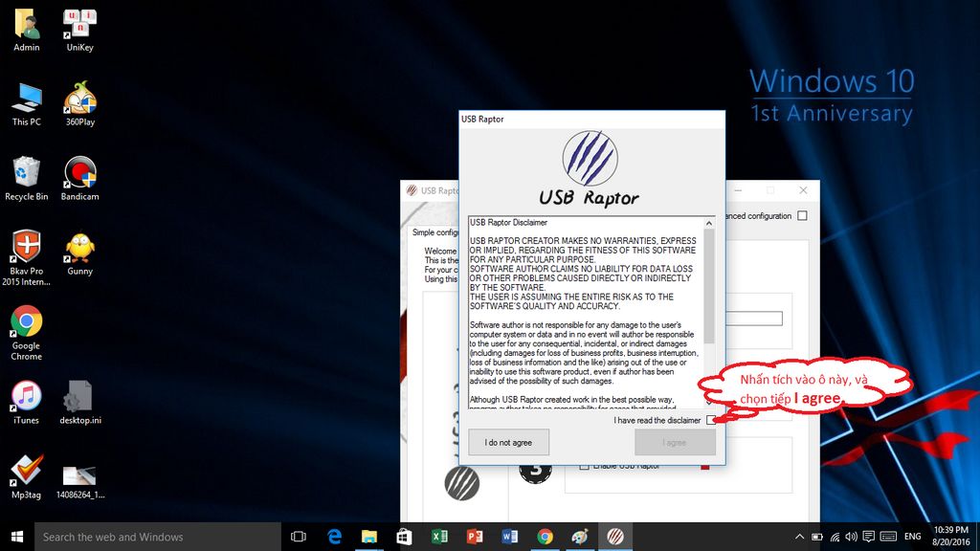Image resolution: width=980 pixels, height=551 pixels.
Task: Launch Excel from the taskbar
Action: coord(440,537)
